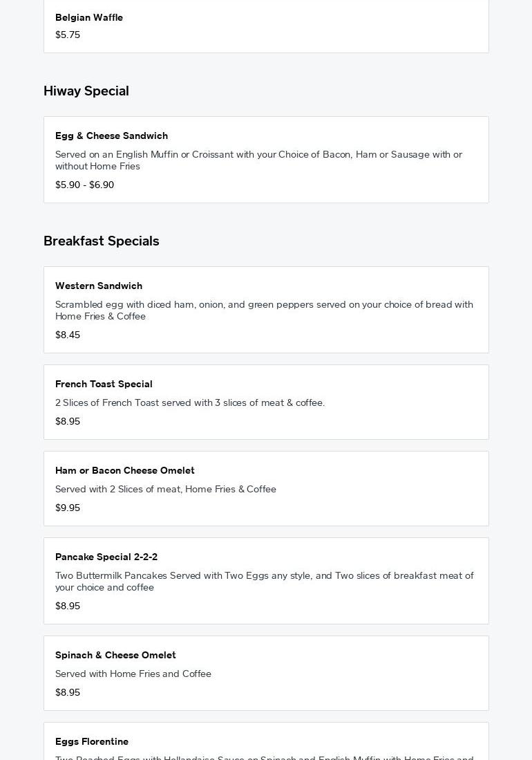Viewport: 532px width, 760px height.
Task: Click the Western Sandwich scrambled egg description
Action: click(x=264, y=310)
